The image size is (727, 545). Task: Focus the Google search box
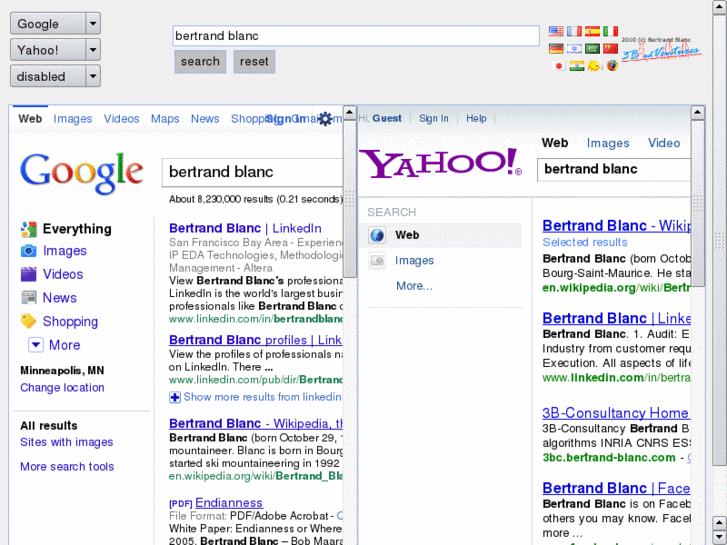pos(253,172)
